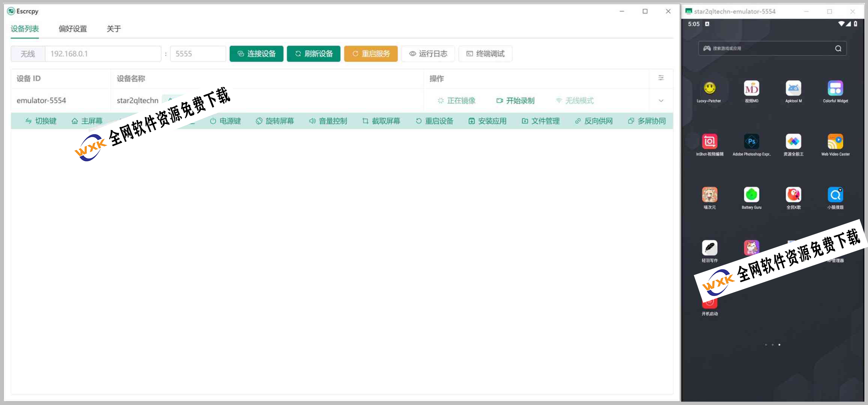Open Adobe Photoshop Express app
Viewport: 868px width, 405px height.
click(751, 142)
